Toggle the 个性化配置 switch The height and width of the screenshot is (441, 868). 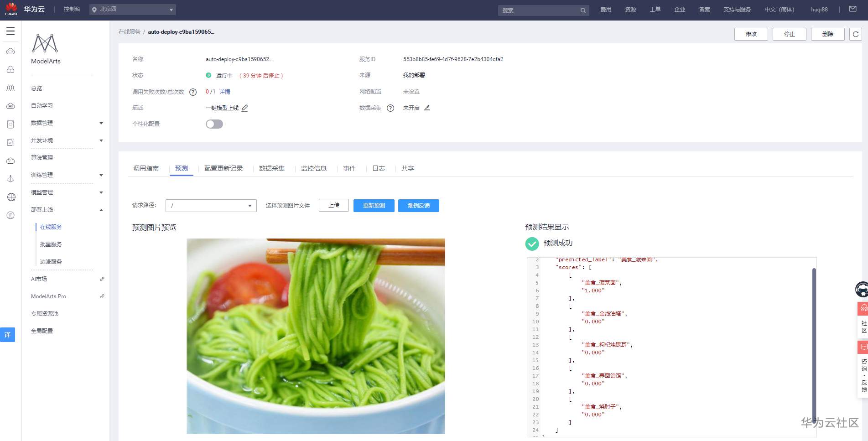coord(214,124)
